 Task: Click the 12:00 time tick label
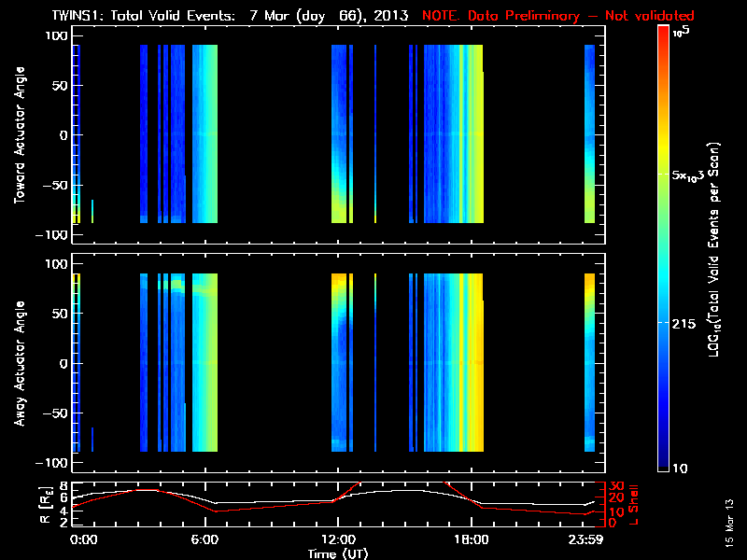(x=339, y=539)
